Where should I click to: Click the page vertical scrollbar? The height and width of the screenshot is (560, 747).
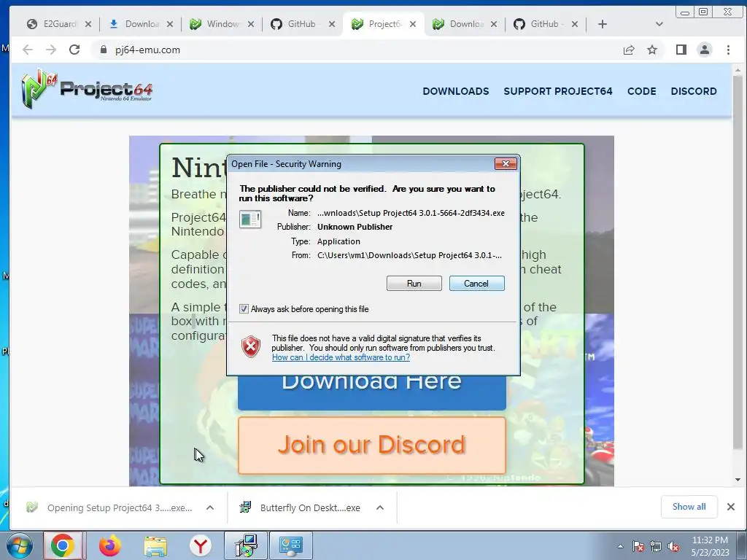(738, 262)
